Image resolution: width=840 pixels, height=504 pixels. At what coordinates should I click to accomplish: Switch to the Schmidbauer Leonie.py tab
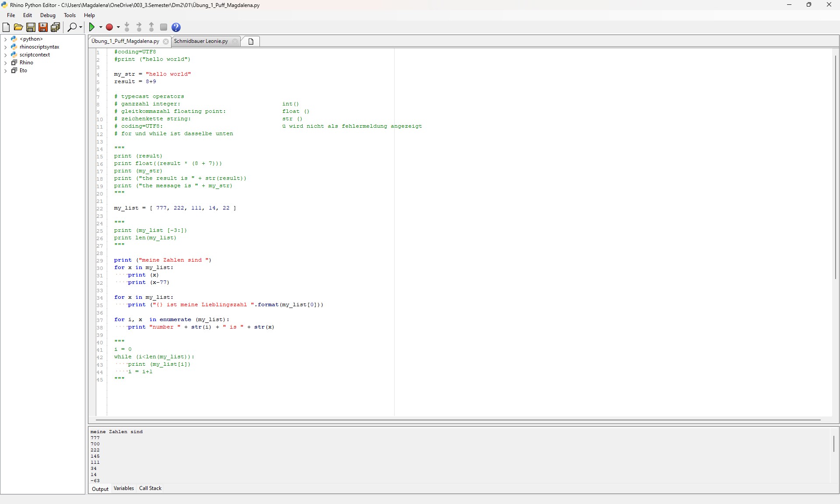click(x=201, y=41)
